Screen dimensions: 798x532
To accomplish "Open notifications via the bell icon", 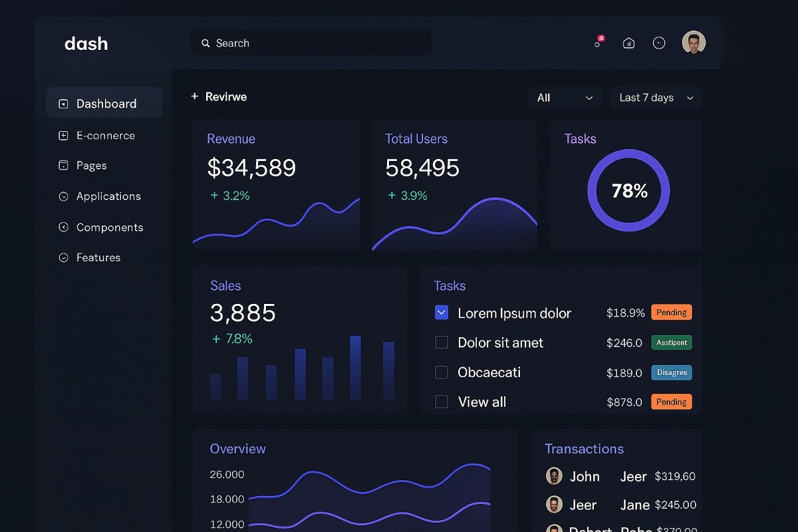I will (597, 43).
